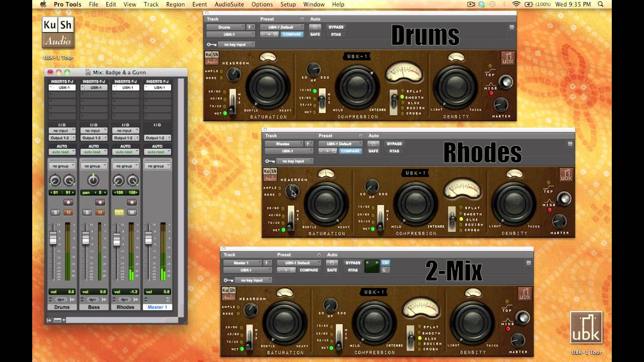
Task: Click the pan knob on Bass channel
Action: [93, 180]
